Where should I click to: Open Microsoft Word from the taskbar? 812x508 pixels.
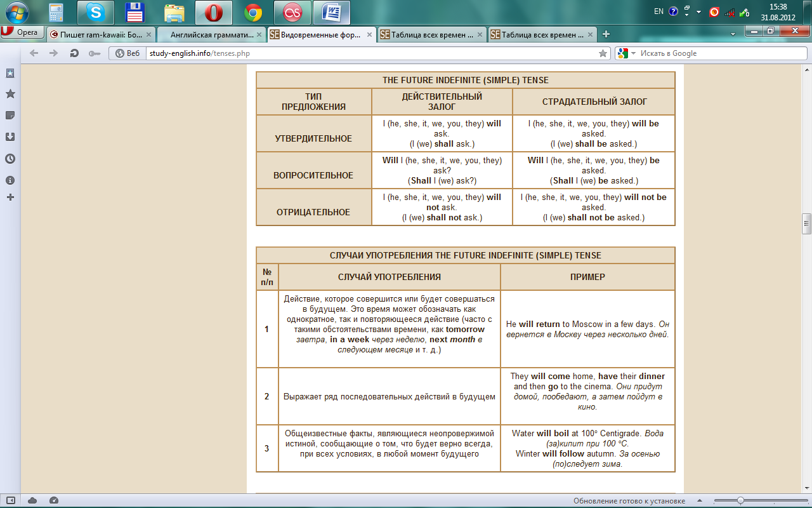[x=332, y=11]
